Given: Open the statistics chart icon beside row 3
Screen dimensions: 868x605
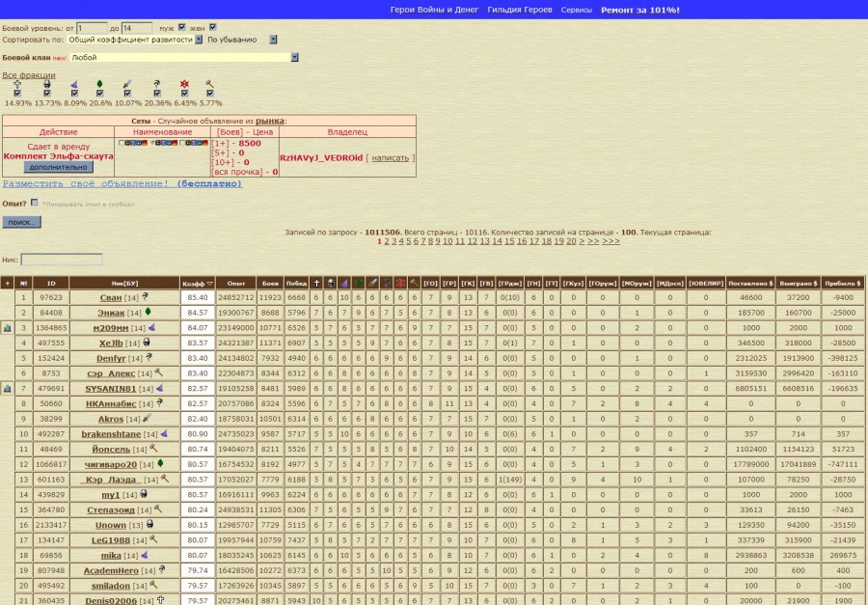Looking at the screenshot, I should (8, 328).
